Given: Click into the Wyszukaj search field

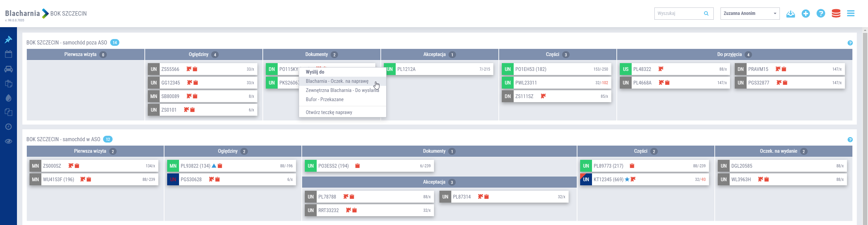Looking at the screenshot, I should 679,14.
